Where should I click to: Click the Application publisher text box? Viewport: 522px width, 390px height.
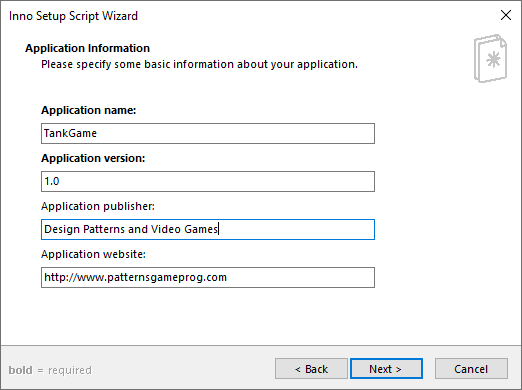(208, 229)
